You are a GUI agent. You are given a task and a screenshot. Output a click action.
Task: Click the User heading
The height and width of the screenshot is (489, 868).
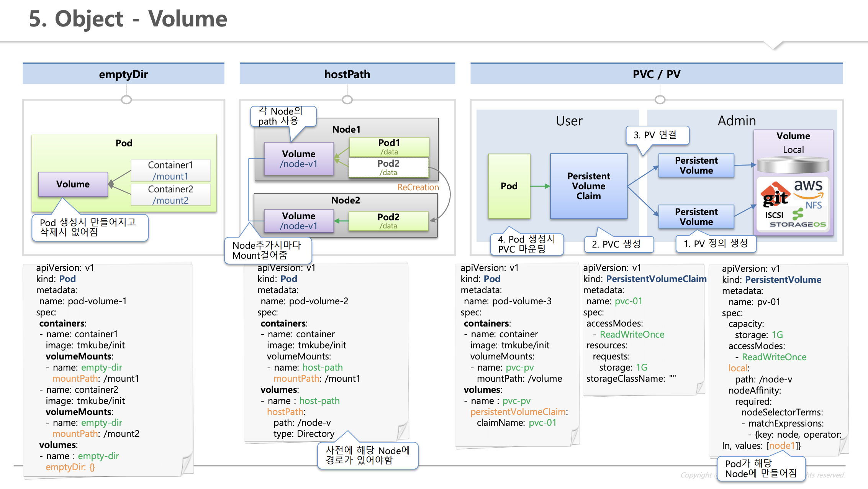point(569,121)
